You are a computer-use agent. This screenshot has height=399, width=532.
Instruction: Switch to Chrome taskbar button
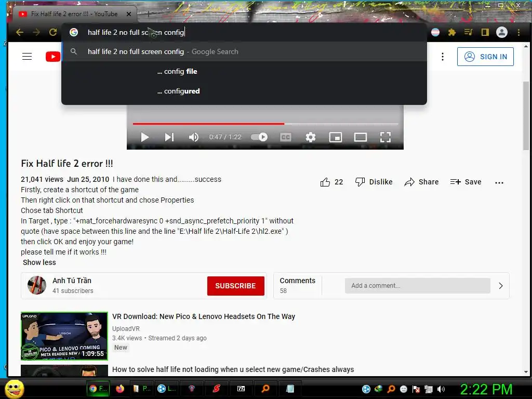coord(98,389)
